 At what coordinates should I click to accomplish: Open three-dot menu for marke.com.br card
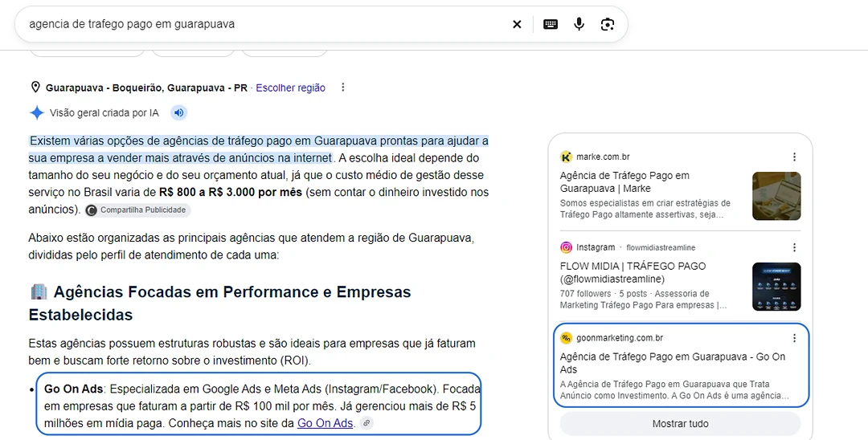click(794, 157)
